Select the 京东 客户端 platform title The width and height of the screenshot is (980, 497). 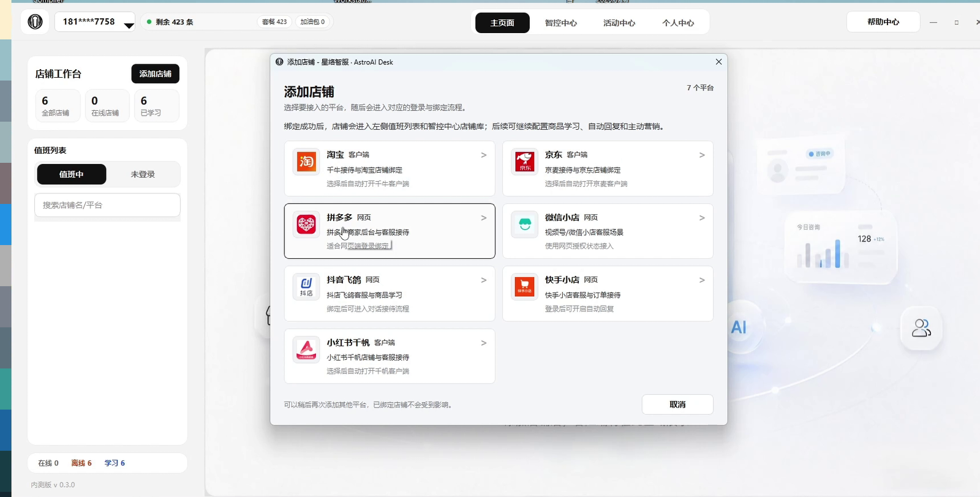coord(566,155)
